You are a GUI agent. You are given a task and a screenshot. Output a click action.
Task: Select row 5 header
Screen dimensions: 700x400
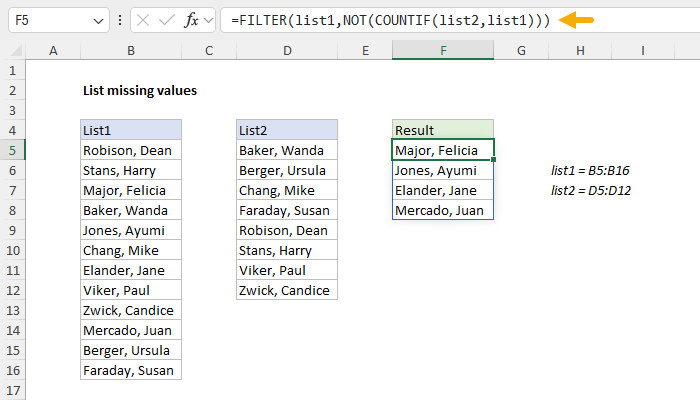12,150
